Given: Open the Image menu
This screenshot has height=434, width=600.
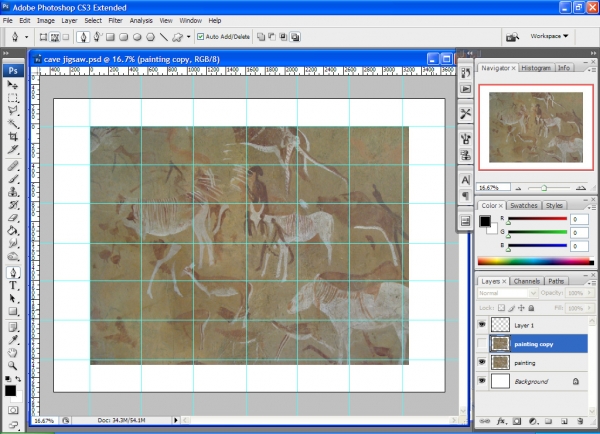Looking at the screenshot, I should coord(46,21).
